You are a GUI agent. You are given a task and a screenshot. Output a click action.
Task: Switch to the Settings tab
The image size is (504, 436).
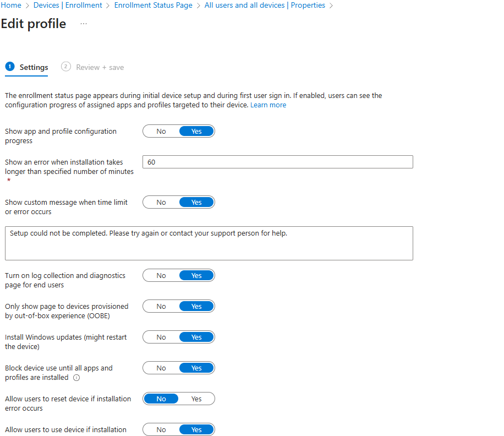(34, 67)
